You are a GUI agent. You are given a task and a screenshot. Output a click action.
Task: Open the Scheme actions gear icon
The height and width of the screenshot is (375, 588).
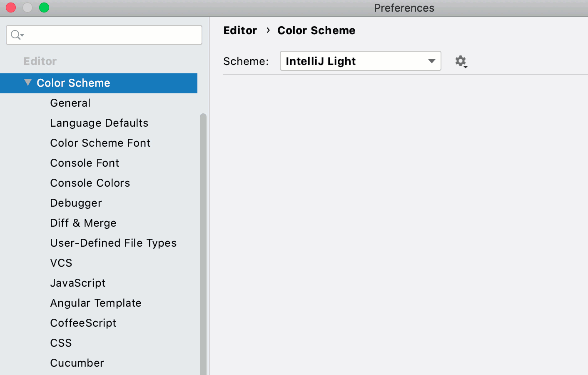click(x=461, y=61)
